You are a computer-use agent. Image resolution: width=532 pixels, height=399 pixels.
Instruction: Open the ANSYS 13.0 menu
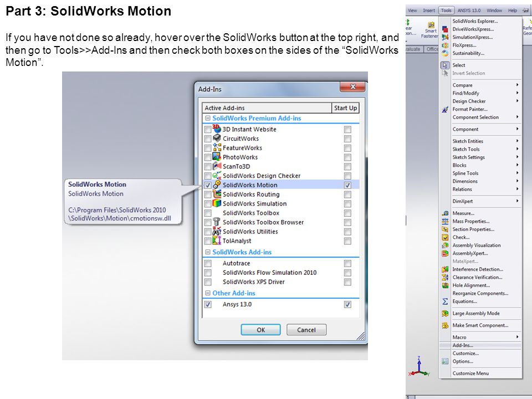pyautogui.click(x=469, y=11)
